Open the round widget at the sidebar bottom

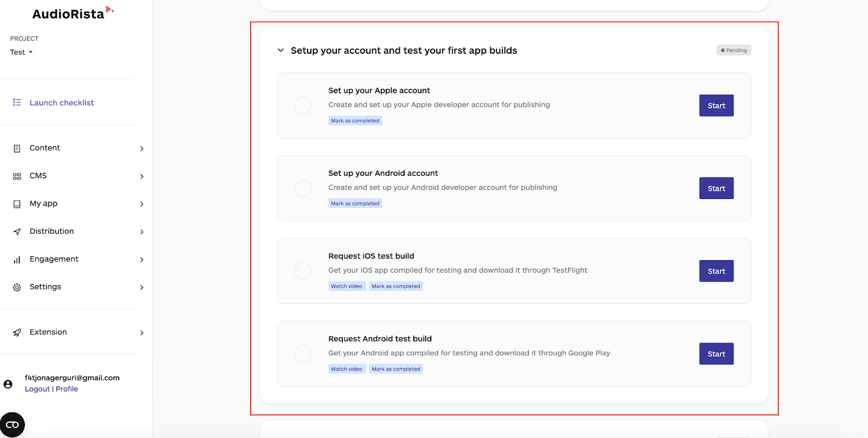(12, 424)
